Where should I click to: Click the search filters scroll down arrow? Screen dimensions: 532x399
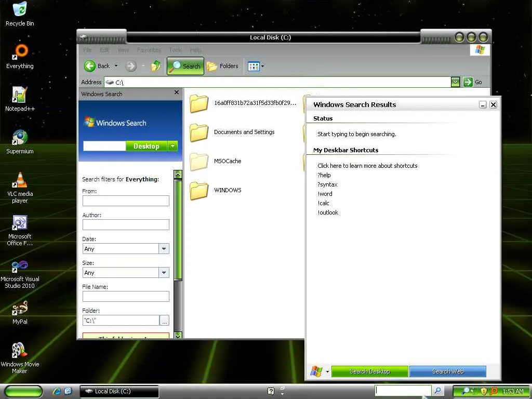tap(178, 335)
